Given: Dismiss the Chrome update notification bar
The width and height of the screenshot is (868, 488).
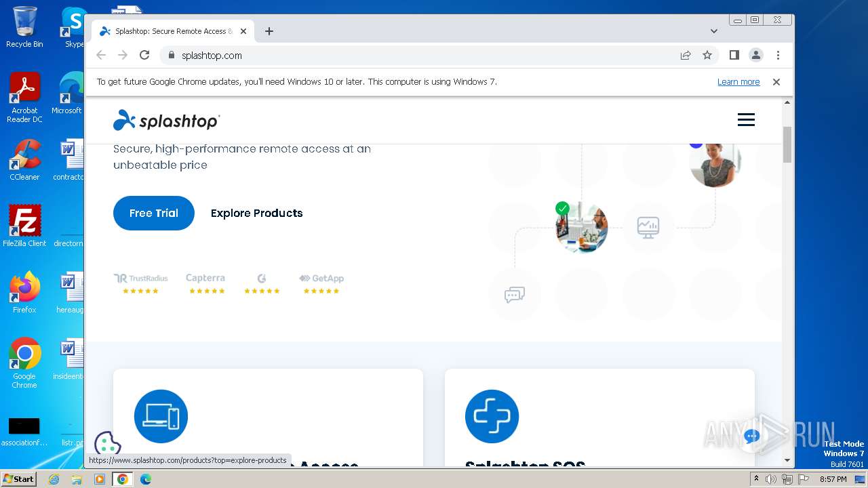Looking at the screenshot, I should (x=776, y=81).
